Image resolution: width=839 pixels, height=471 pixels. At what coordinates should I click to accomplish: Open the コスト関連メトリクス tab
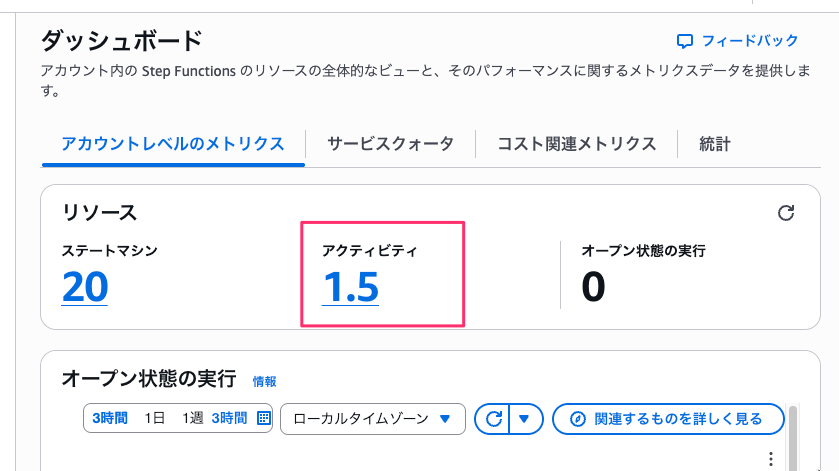coord(577,144)
